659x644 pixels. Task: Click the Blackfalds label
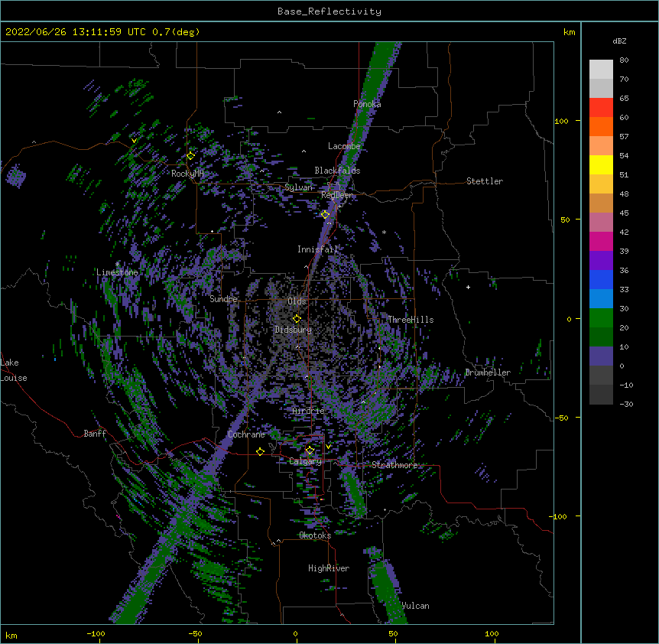click(337, 171)
